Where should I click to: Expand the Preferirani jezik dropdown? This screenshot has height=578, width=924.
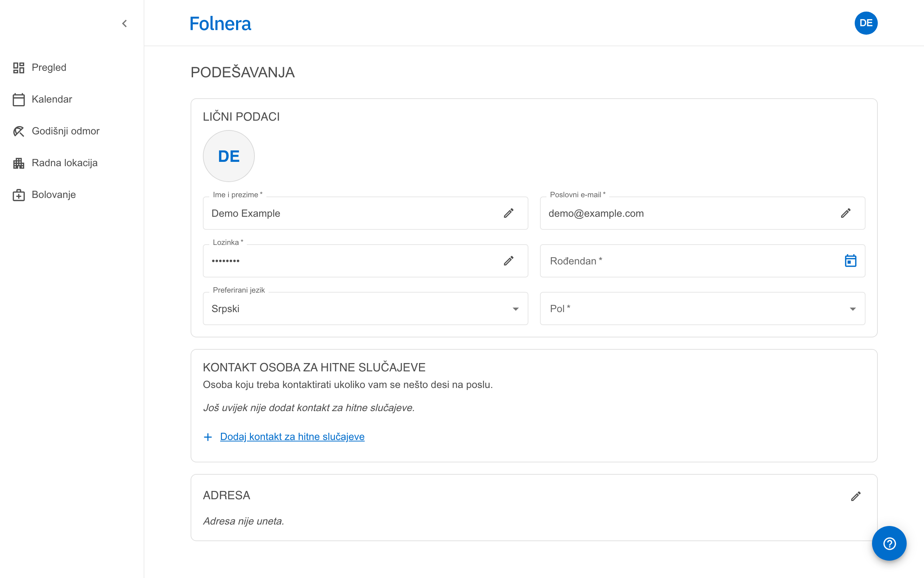(x=365, y=309)
